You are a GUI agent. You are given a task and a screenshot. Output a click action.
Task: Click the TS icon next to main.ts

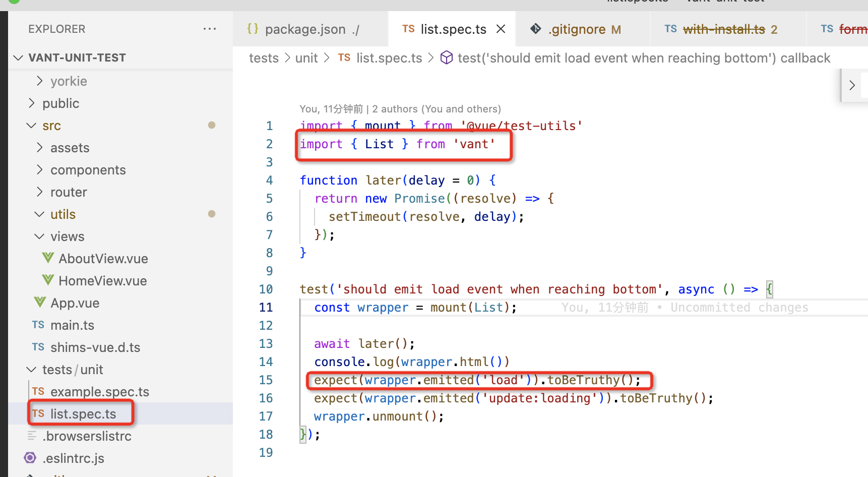pyautogui.click(x=37, y=325)
